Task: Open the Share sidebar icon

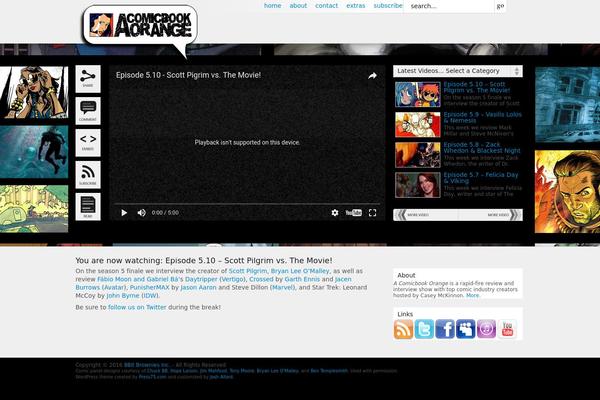Action: point(88,79)
